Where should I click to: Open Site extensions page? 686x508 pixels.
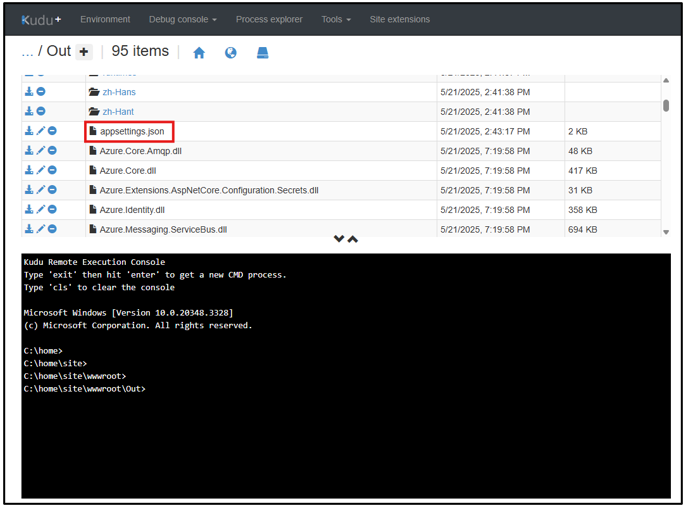[x=399, y=19]
